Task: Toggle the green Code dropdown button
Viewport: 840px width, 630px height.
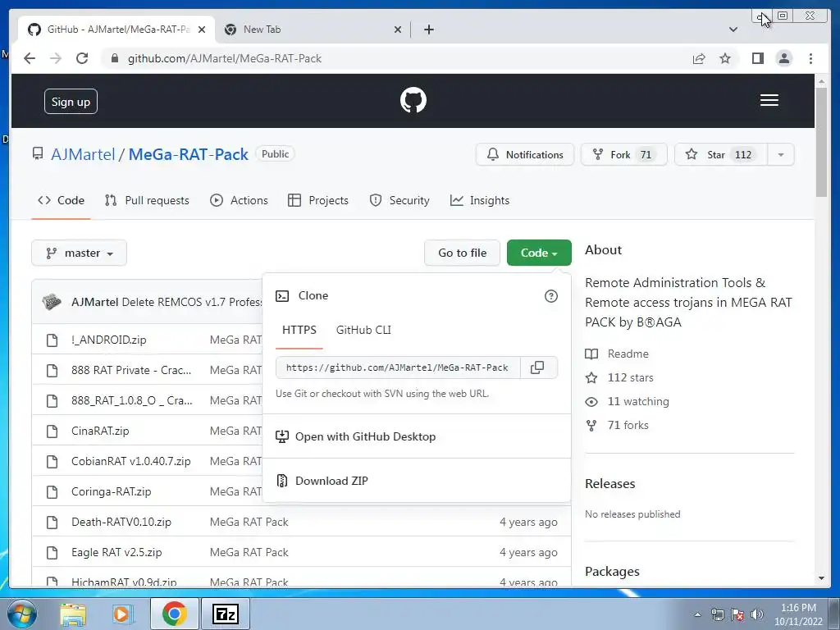Action: pyautogui.click(x=539, y=253)
